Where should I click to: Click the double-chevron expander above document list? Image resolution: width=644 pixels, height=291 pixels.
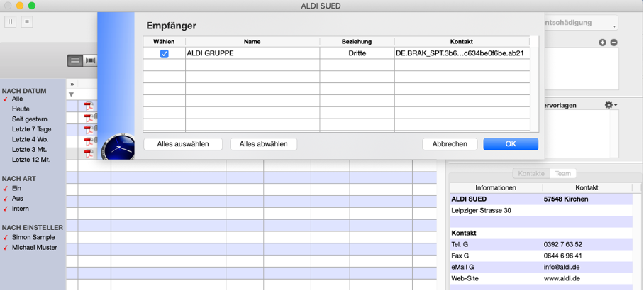72,84
